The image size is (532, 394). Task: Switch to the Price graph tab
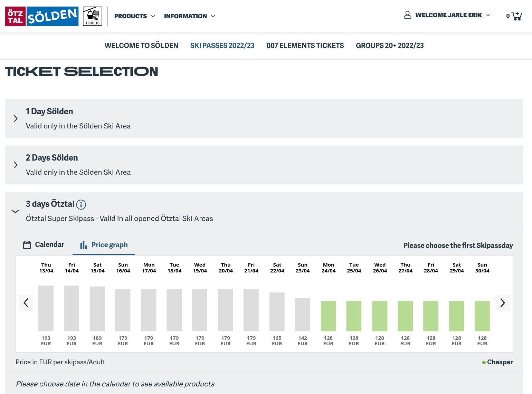click(104, 245)
